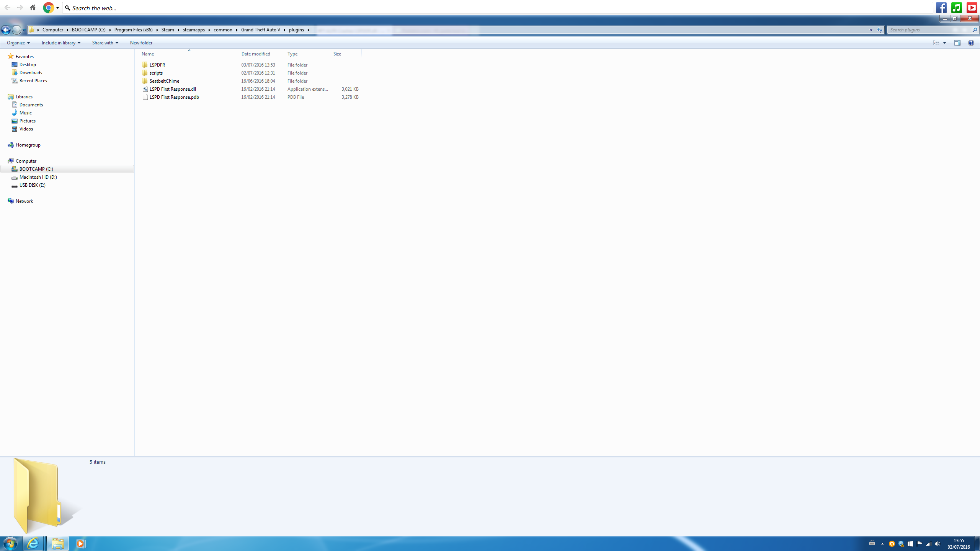The width and height of the screenshot is (980, 551).
Task: Click the address bar refresh button
Action: tap(879, 30)
